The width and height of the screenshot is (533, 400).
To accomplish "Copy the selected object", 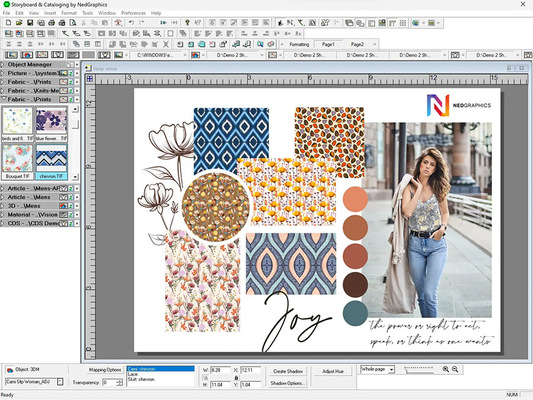I will coord(94,23).
